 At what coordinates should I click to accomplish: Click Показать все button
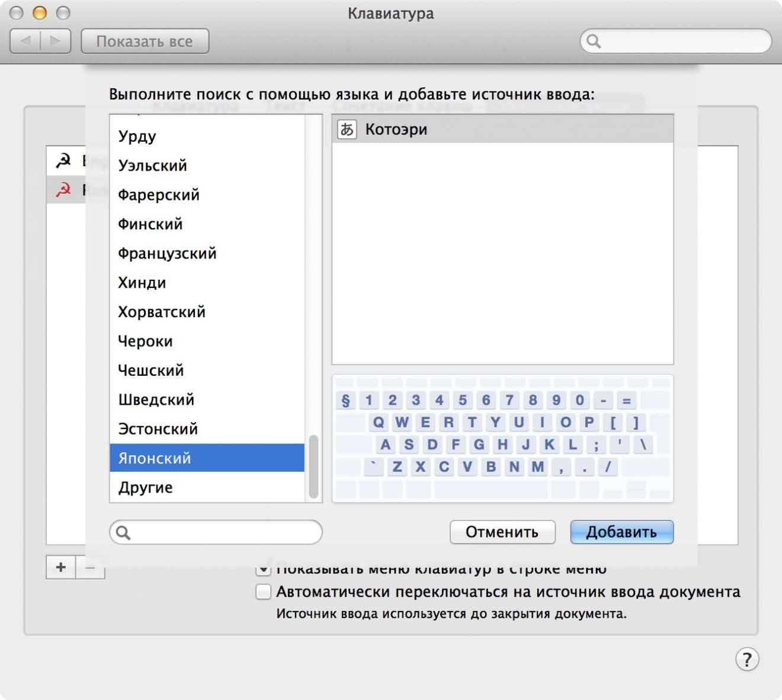[x=145, y=41]
